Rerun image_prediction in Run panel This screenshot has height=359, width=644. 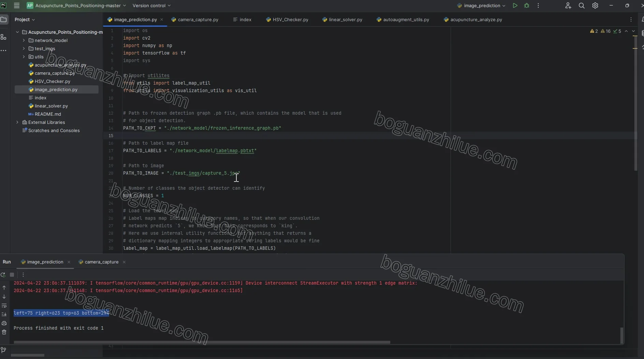(3, 275)
